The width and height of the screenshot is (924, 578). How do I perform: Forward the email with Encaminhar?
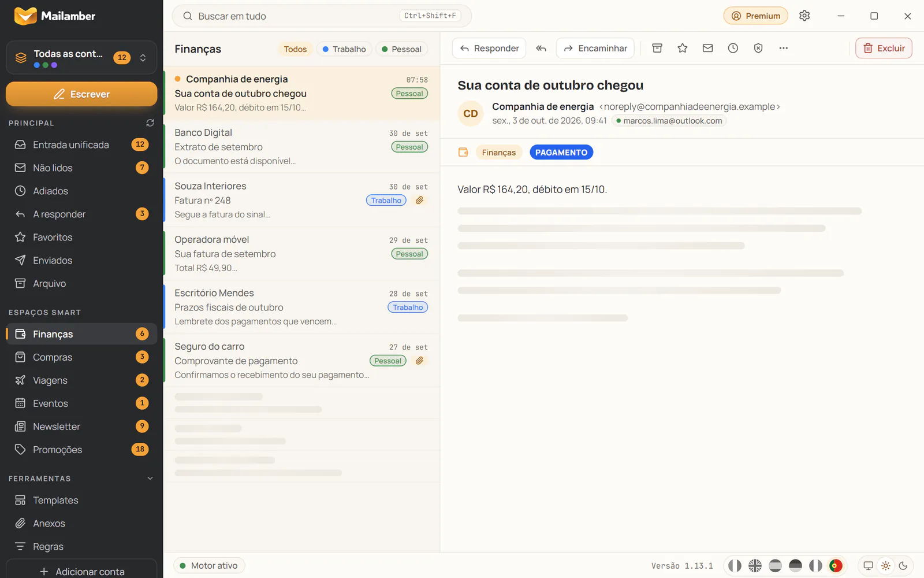(595, 49)
